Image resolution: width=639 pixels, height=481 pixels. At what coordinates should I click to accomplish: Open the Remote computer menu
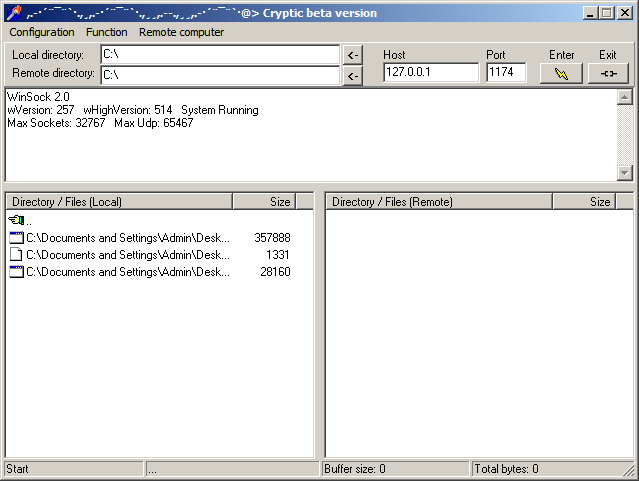[181, 32]
